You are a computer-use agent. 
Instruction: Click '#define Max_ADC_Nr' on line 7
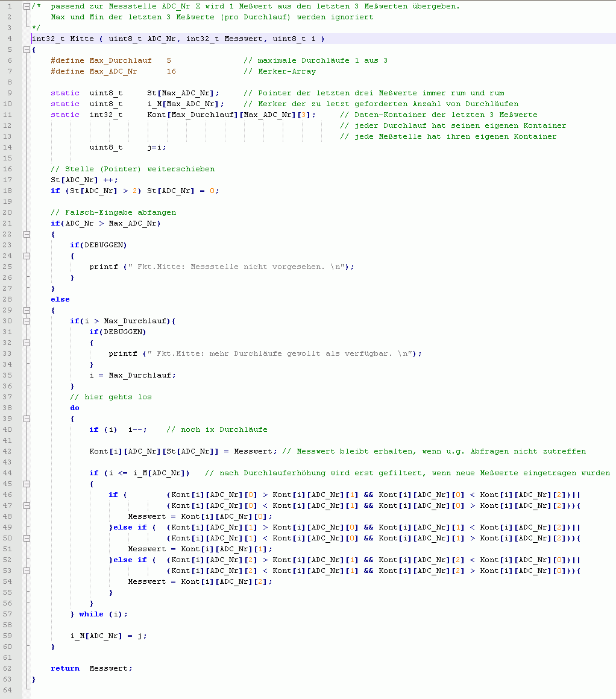coord(94,71)
